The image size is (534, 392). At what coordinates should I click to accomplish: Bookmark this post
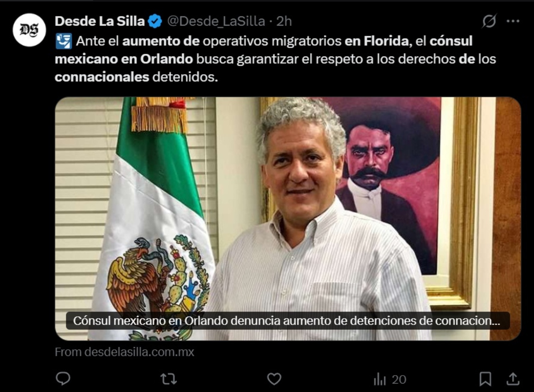pyautogui.click(x=485, y=379)
